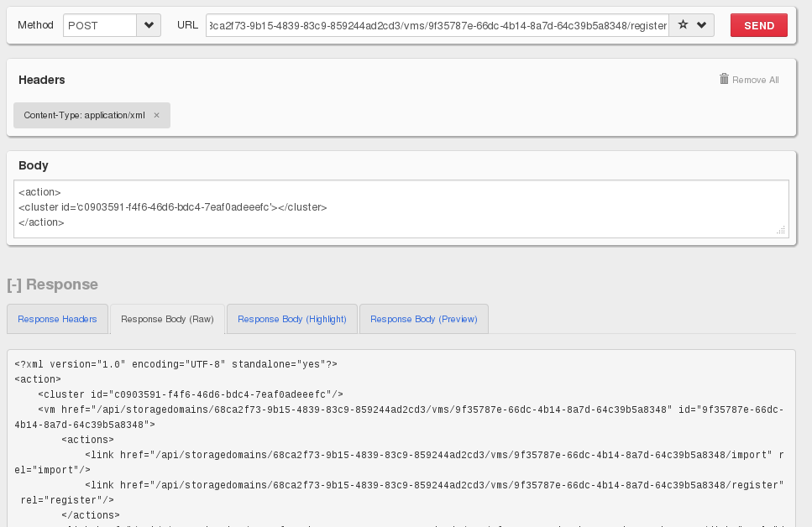Focus the request URL input field
The image size is (812, 527).
437,25
